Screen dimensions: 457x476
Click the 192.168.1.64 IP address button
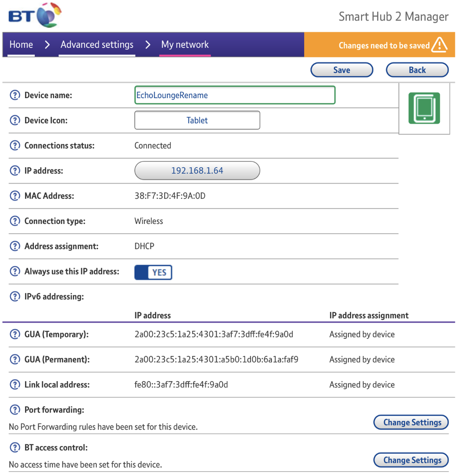(x=197, y=171)
